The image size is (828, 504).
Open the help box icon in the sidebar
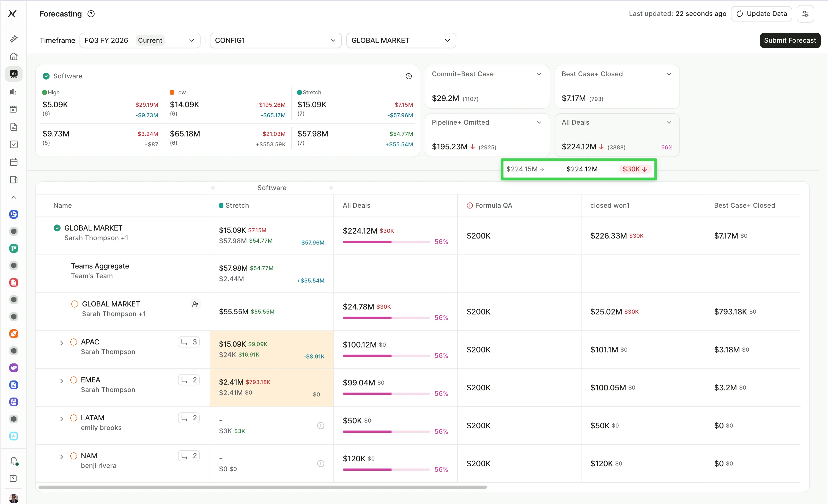point(13,478)
